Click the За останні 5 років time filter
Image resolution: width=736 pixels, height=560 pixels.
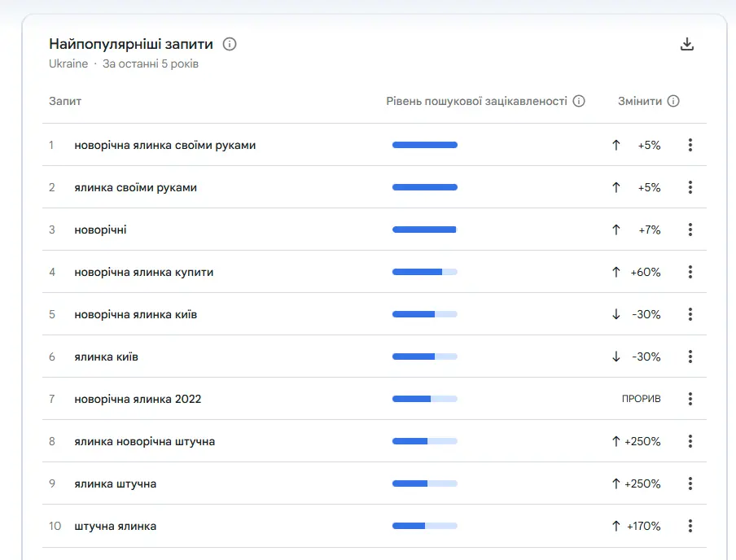pos(150,63)
